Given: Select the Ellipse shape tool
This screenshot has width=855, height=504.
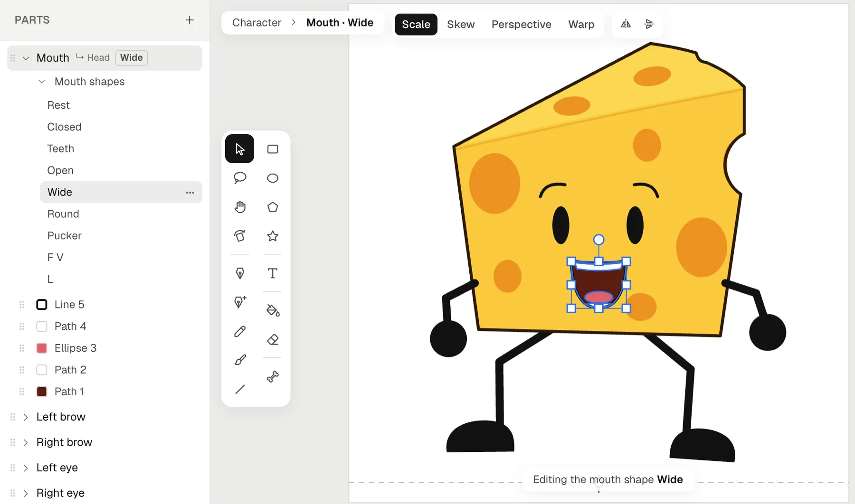Looking at the screenshot, I should (x=273, y=178).
